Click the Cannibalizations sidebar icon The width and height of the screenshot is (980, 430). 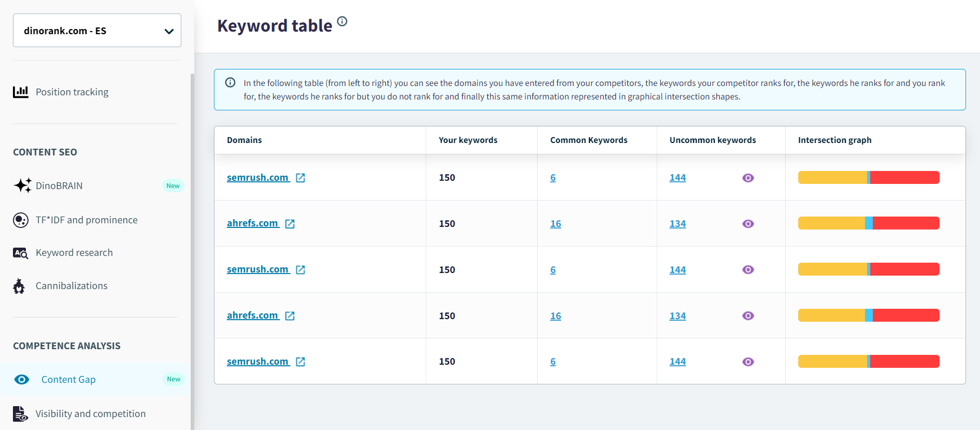coord(19,286)
